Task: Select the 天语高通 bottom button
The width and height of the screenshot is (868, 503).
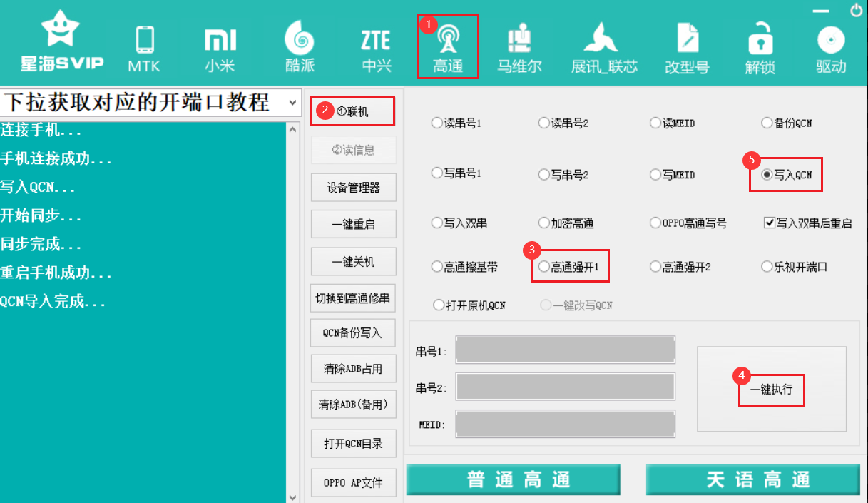Action: [x=753, y=479]
